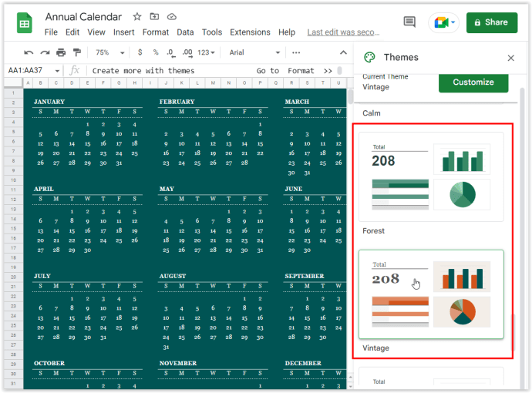532x393 pixels.
Task: Open the Insert menu
Action: (x=124, y=32)
